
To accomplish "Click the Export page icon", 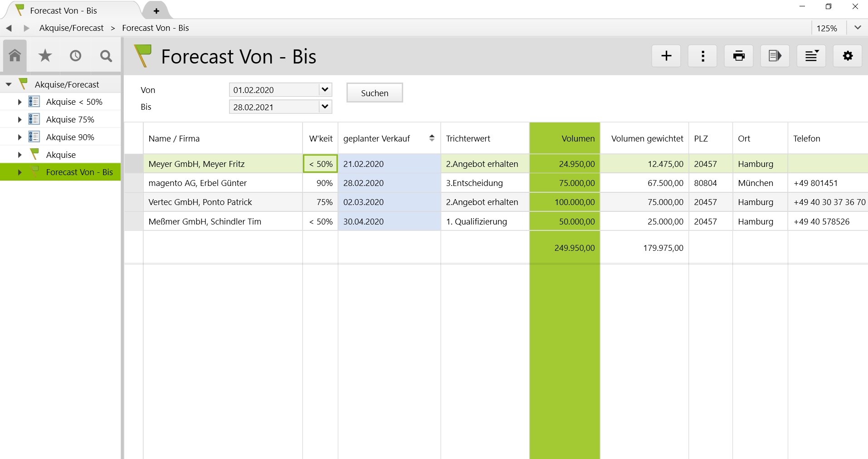I will point(775,56).
